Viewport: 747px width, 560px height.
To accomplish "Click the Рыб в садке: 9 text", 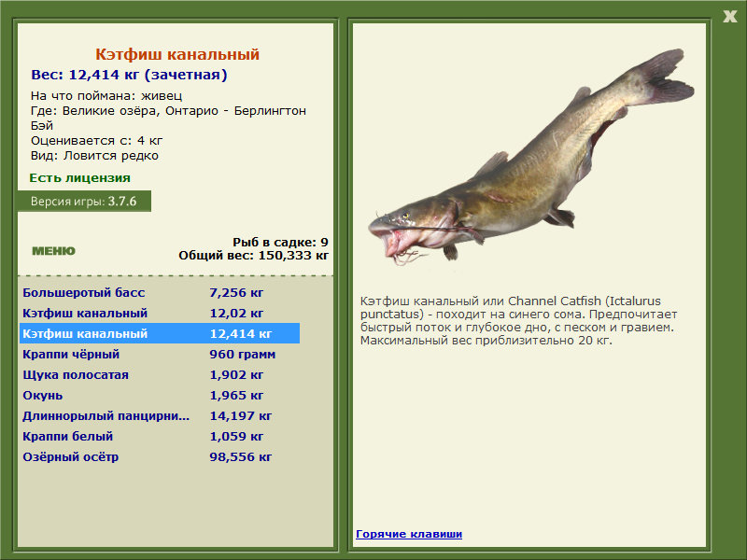I will tap(281, 242).
